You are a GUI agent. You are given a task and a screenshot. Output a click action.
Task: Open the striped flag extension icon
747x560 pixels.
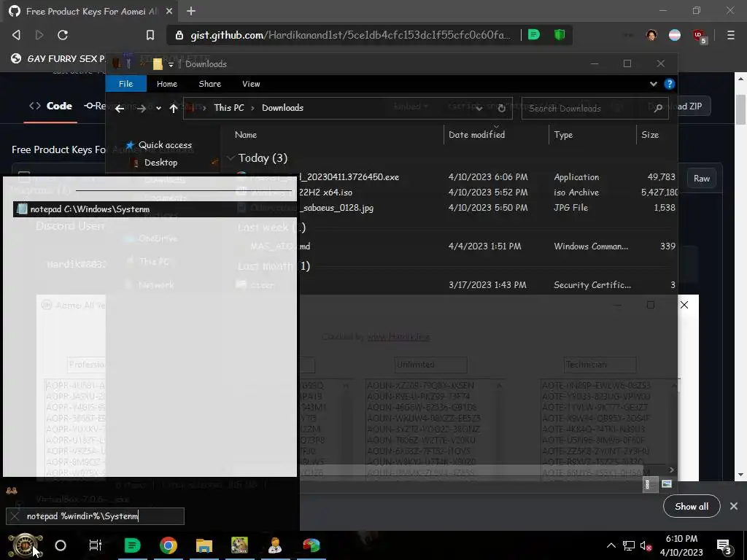click(x=675, y=35)
